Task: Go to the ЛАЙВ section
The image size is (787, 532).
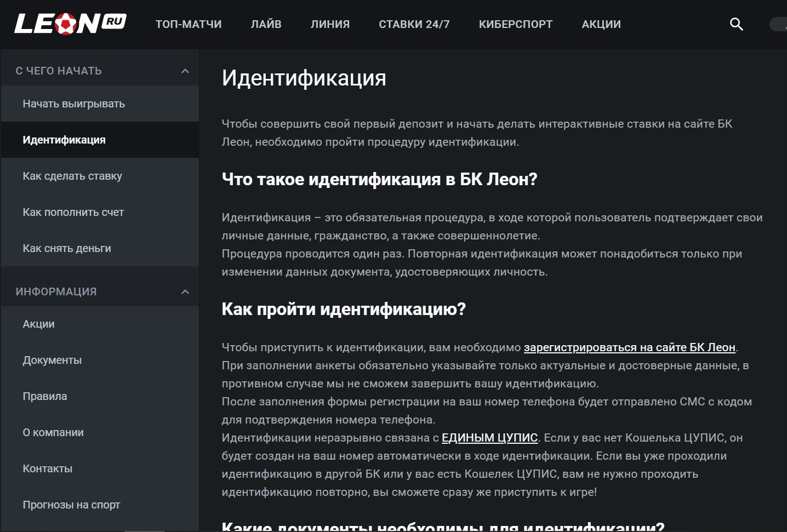Action: point(266,24)
